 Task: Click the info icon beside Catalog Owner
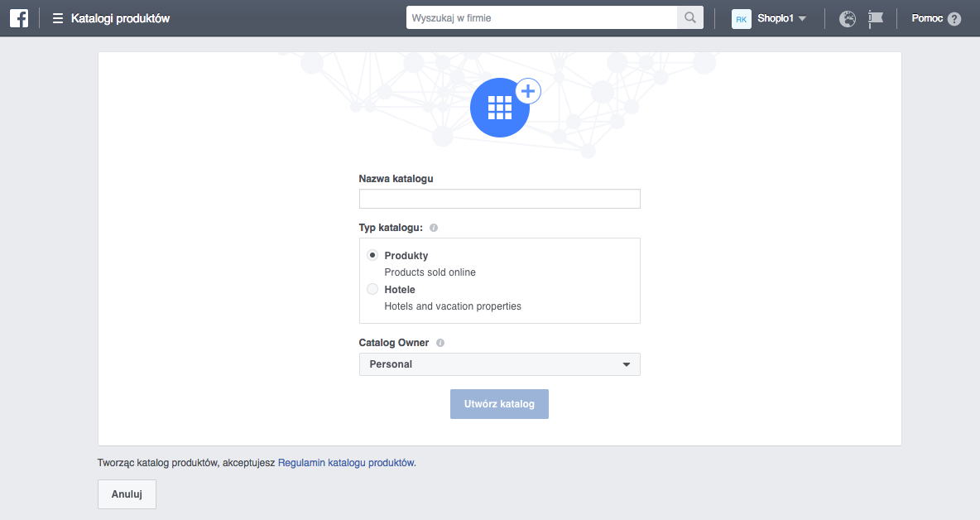(x=440, y=343)
